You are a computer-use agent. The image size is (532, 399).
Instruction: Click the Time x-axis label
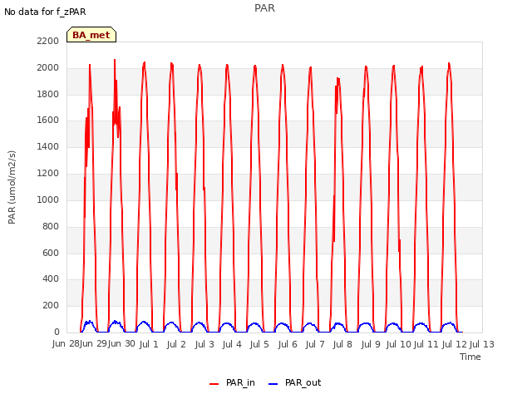point(470,357)
